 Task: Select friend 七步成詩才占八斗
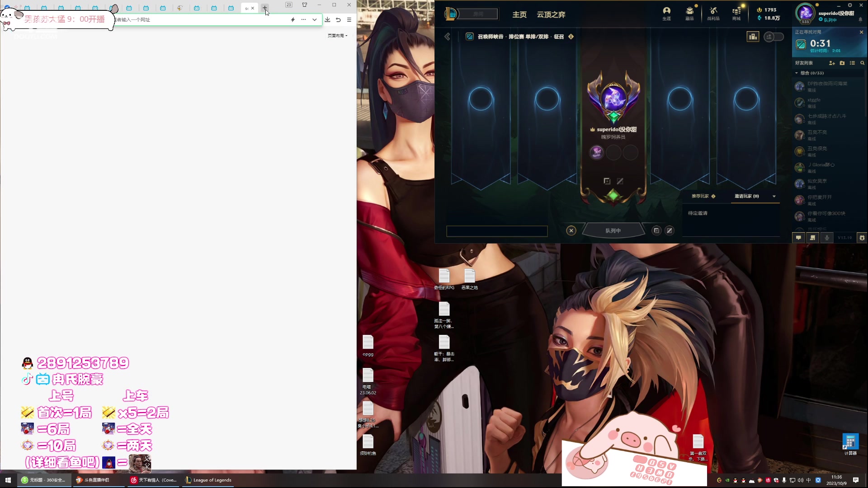(828, 119)
